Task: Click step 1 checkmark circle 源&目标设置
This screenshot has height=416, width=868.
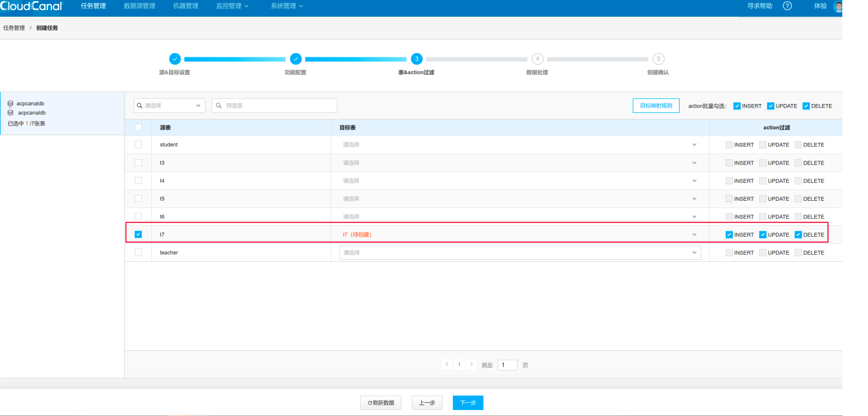Action: (x=175, y=59)
